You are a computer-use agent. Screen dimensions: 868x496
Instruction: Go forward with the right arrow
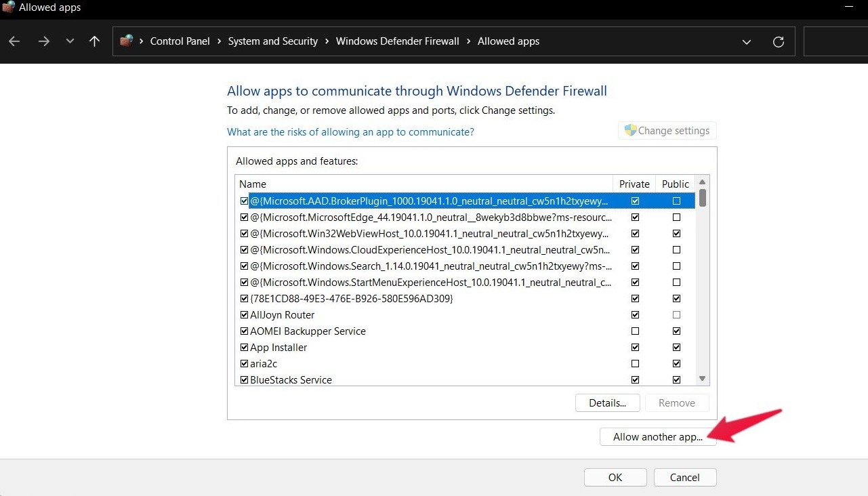44,41
